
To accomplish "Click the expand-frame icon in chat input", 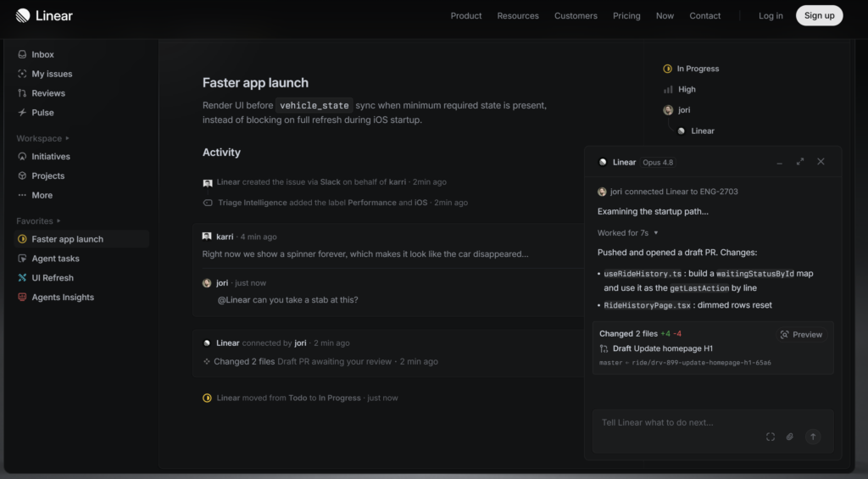I will [x=770, y=437].
